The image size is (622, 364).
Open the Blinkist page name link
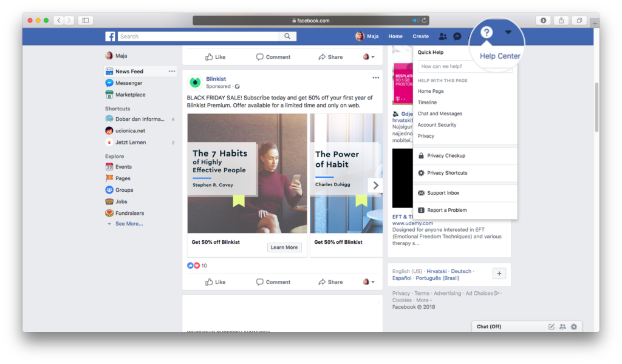click(216, 78)
